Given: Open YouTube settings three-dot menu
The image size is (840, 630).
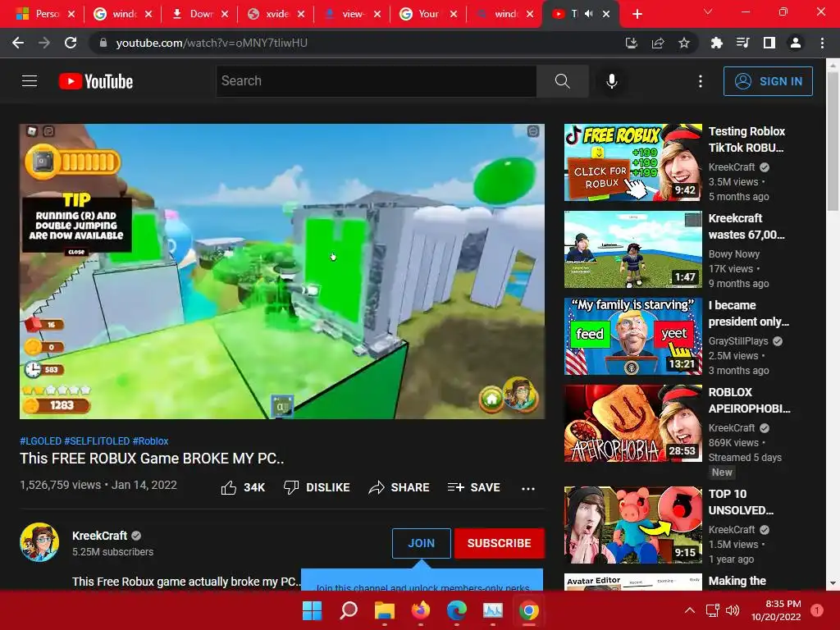Looking at the screenshot, I should tap(701, 81).
